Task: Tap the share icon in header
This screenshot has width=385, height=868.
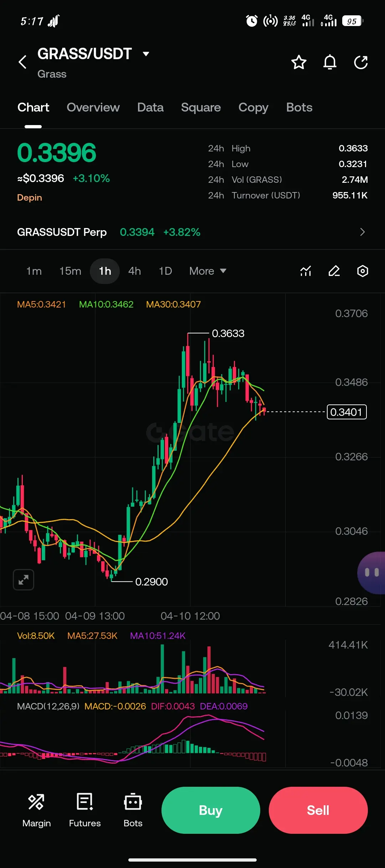Action: click(x=361, y=62)
